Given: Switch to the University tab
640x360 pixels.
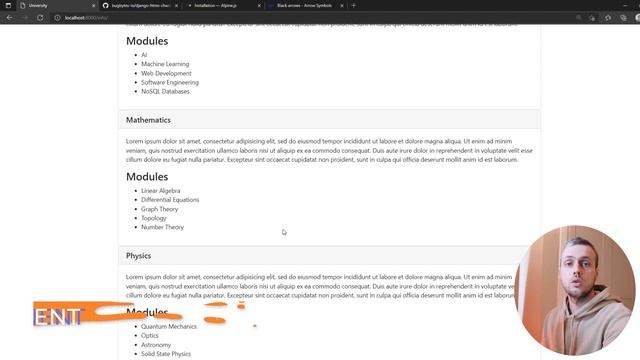Looking at the screenshot, I should [x=57, y=6].
